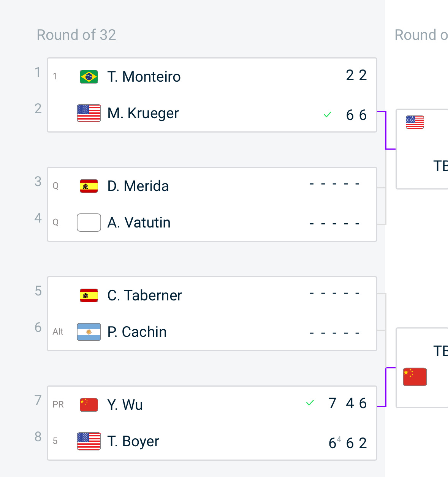Click the Argentina flag beside P. Cachin
The height and width of the screenshot is (477, 448).
(89, 332)
